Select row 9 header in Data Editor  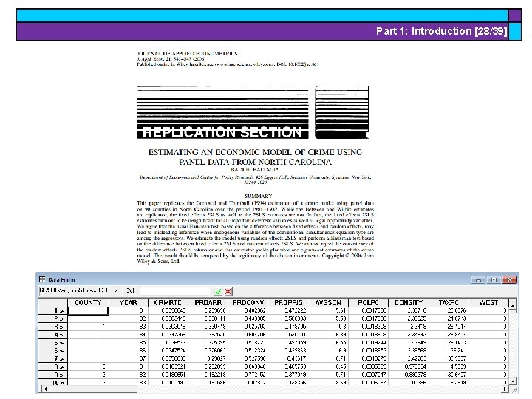(53, 375)
